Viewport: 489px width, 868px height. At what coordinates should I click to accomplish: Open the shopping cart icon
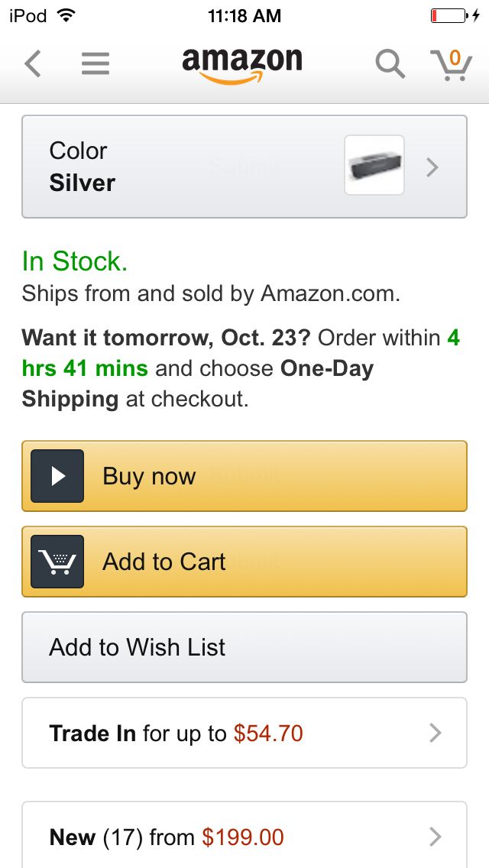tap(452, 64)
